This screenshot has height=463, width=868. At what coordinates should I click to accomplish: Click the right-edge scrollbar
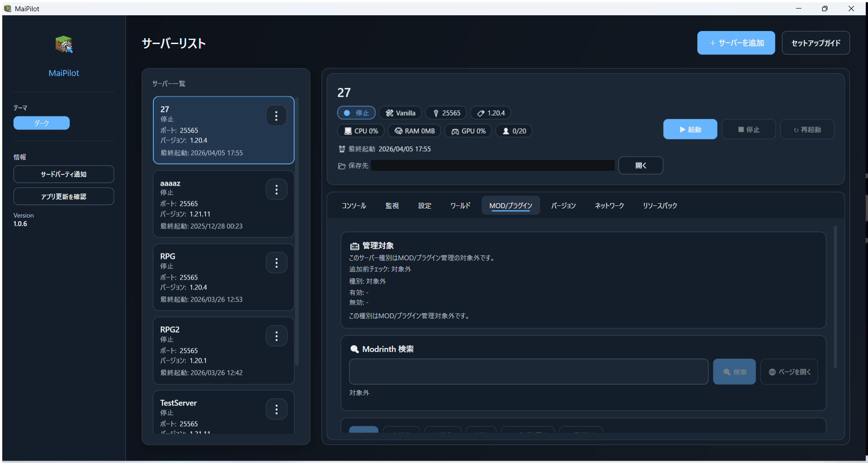(865, 207)
